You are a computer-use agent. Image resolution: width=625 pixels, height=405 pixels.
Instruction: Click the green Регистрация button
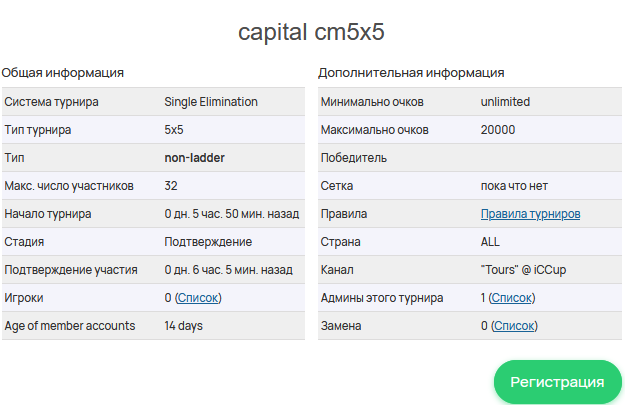pyautogui.click(x=557, y=382)
